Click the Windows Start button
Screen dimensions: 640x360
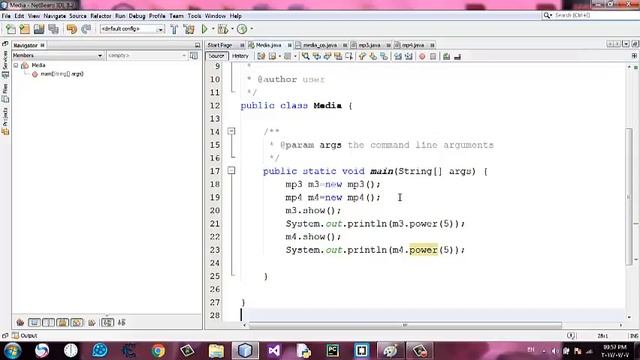13,351
